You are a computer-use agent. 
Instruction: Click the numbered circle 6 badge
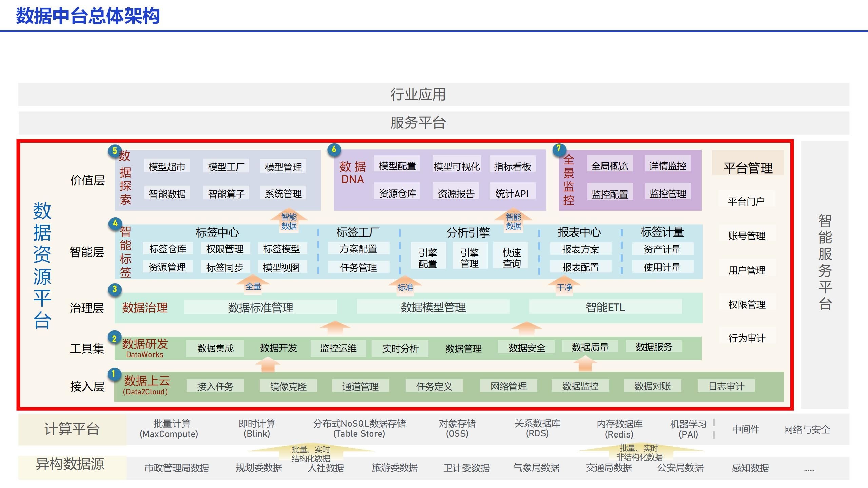[334, 149]
